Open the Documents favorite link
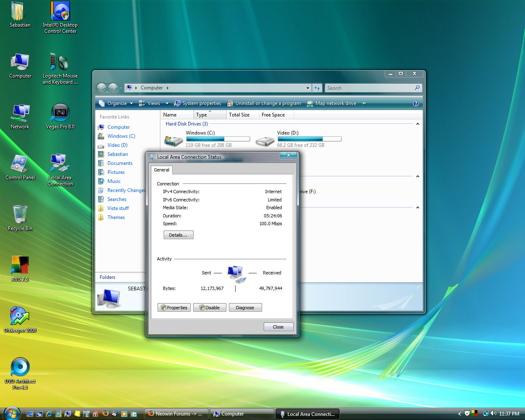 click(120, 163)
